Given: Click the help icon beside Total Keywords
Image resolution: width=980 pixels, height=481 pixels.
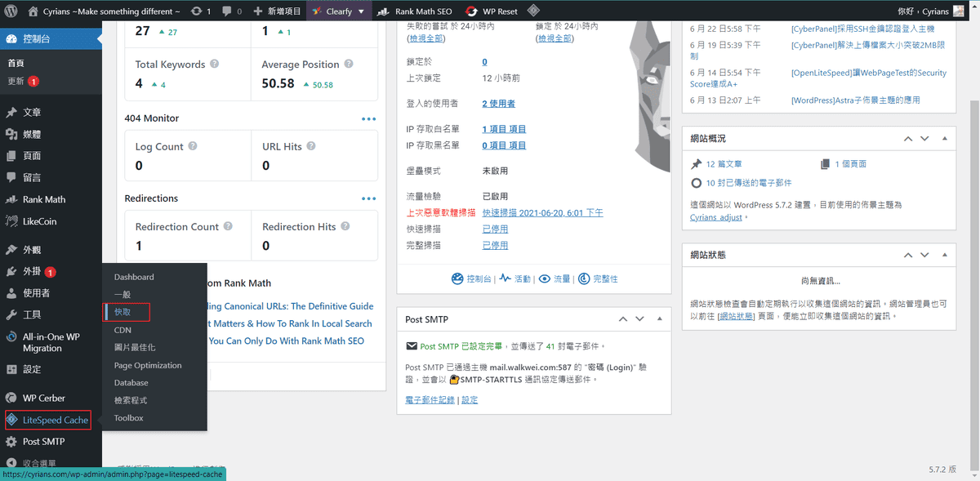Looking at the screenshot, I should tap(214, 64).
